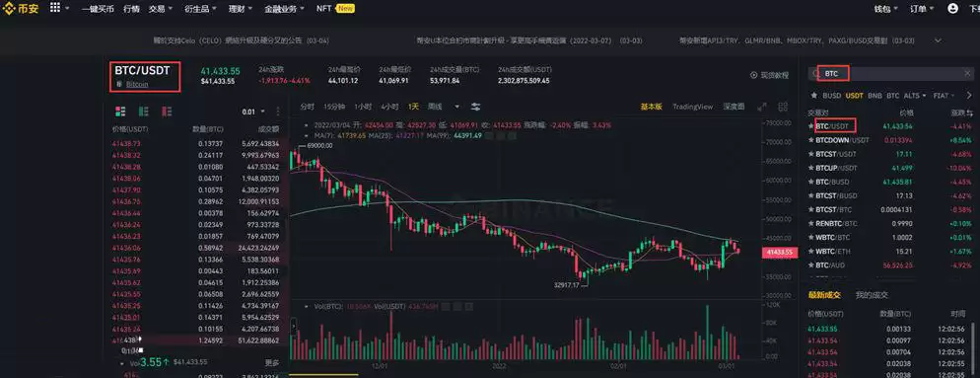This screenshot has height=378, width=980.
Task: Select combined buy/sell order book view icon
Action: (120, 112)
